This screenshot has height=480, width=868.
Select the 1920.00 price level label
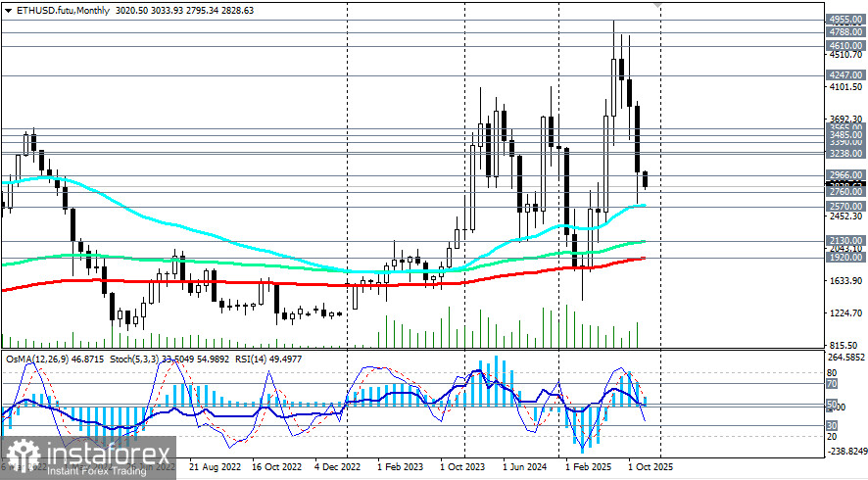click(x=845, y=257)
